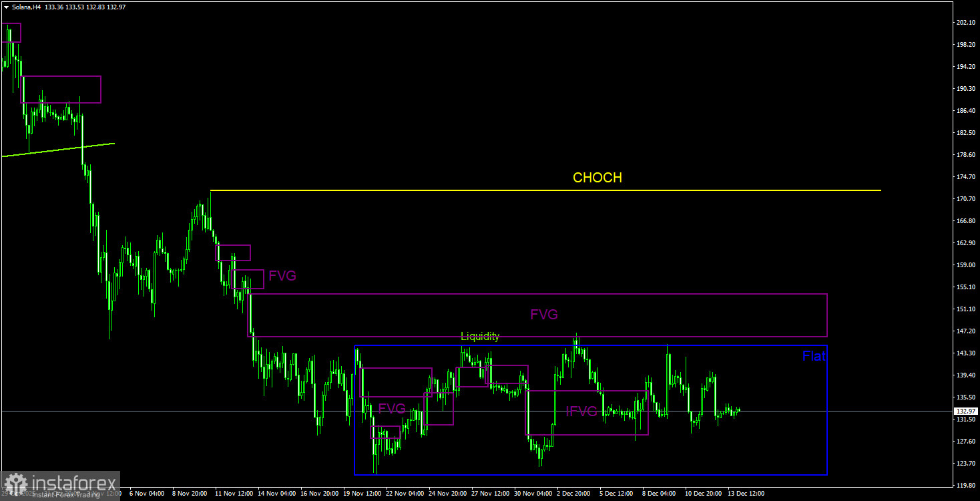Click the 159.00 price scale label
This screenshot has height=501, width=980.
click(x=965, y=265)
